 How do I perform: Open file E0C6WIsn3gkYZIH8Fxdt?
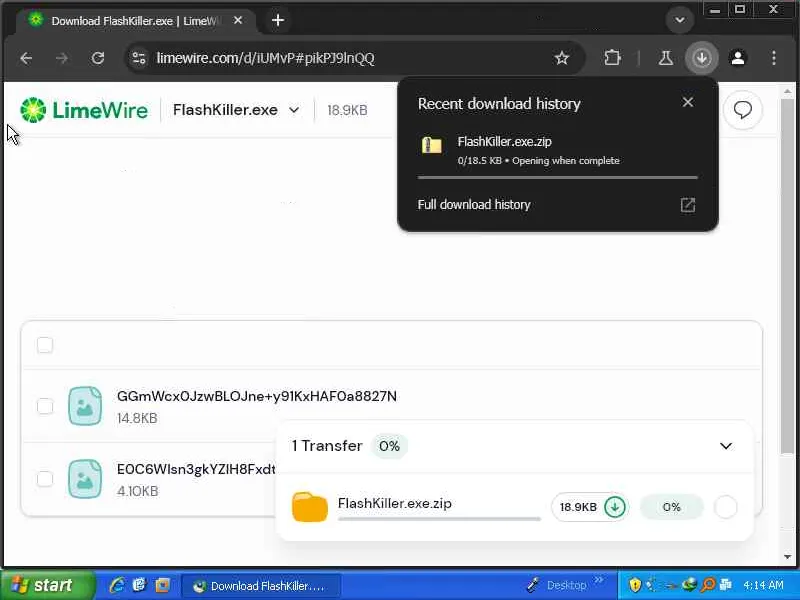[196, 469]
